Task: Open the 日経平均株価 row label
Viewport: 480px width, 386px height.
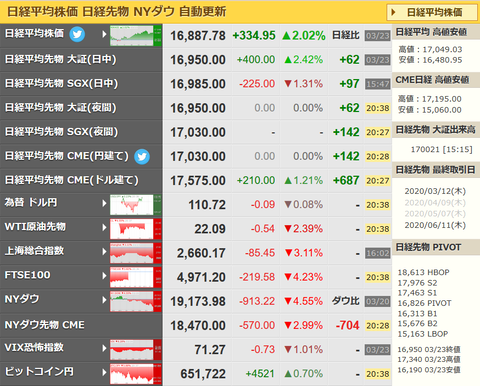Action: point(34,33)
